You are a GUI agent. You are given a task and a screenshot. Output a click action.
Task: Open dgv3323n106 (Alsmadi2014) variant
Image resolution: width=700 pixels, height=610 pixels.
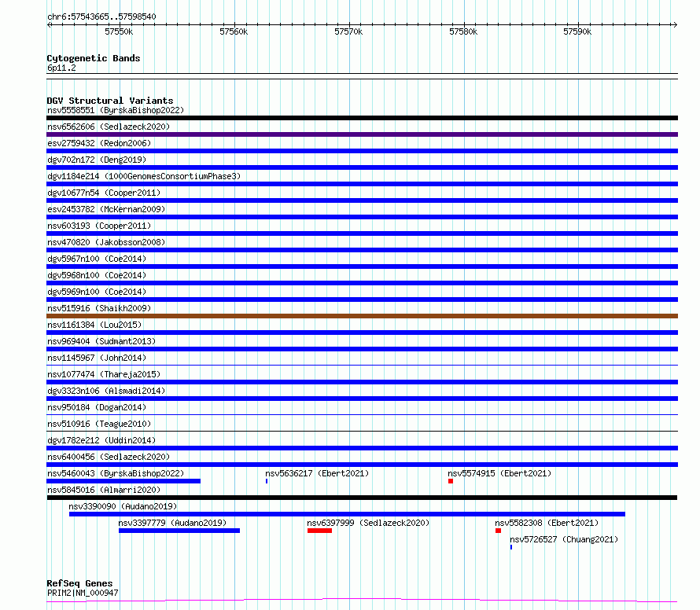pyautogui.click(x=106, y=391)
